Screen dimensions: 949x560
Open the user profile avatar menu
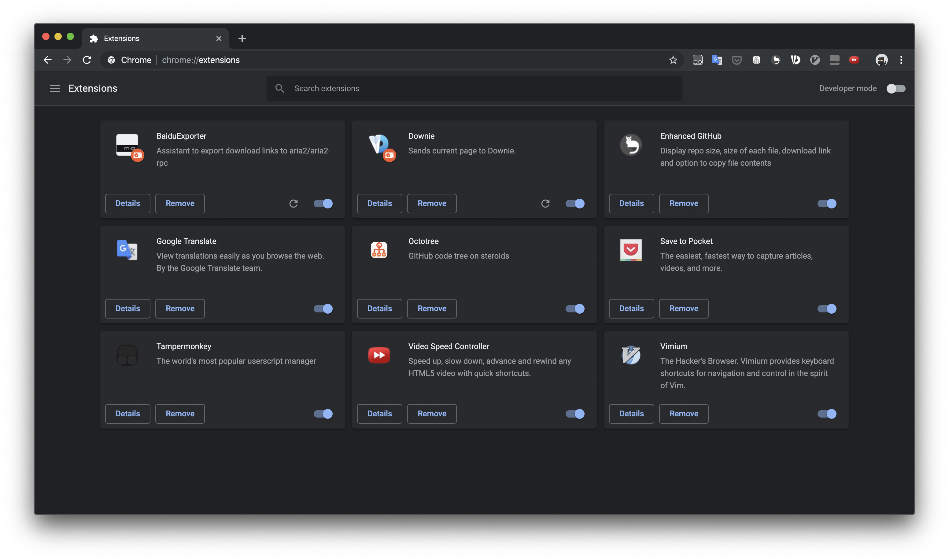(881, 60)
